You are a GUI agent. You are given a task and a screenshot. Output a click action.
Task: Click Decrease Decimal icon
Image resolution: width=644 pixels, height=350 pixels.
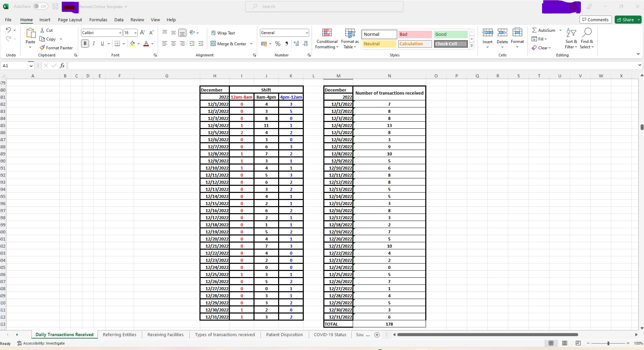click(305, 44)
